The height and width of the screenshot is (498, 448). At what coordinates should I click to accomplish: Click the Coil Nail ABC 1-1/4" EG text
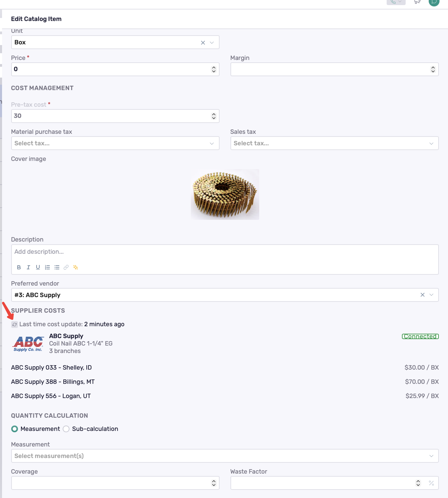[x=81, y=344]
